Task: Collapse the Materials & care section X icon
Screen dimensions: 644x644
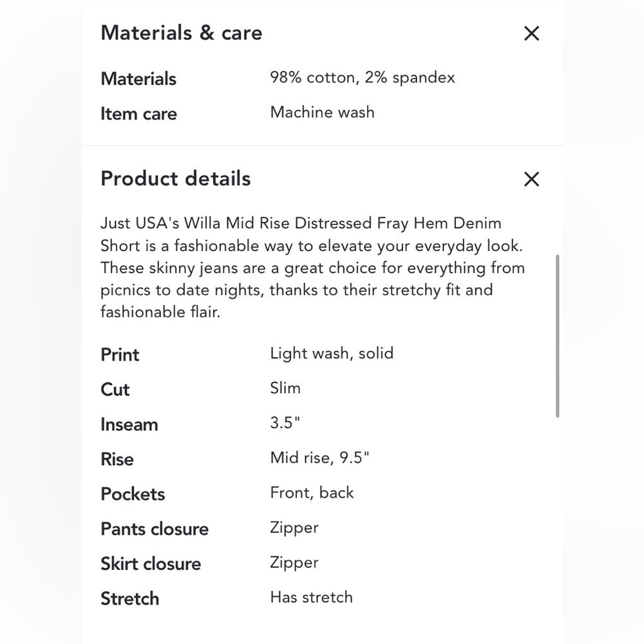Action: point(531,33)
